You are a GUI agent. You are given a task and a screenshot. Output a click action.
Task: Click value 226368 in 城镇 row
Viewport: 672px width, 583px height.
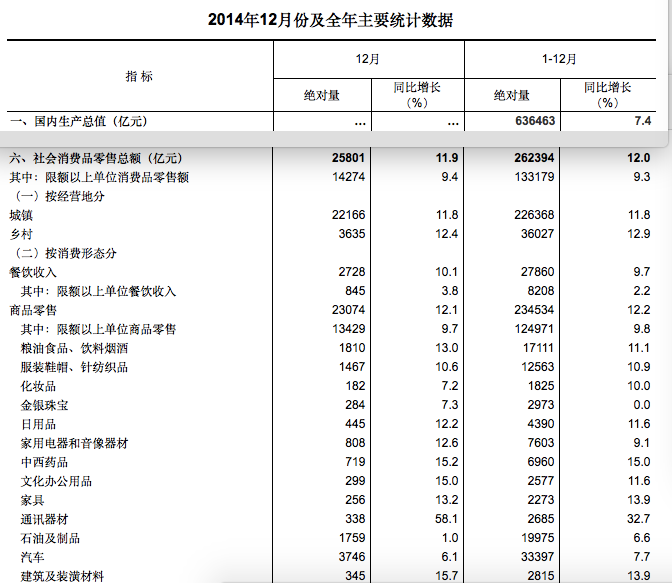click(534, 215)
